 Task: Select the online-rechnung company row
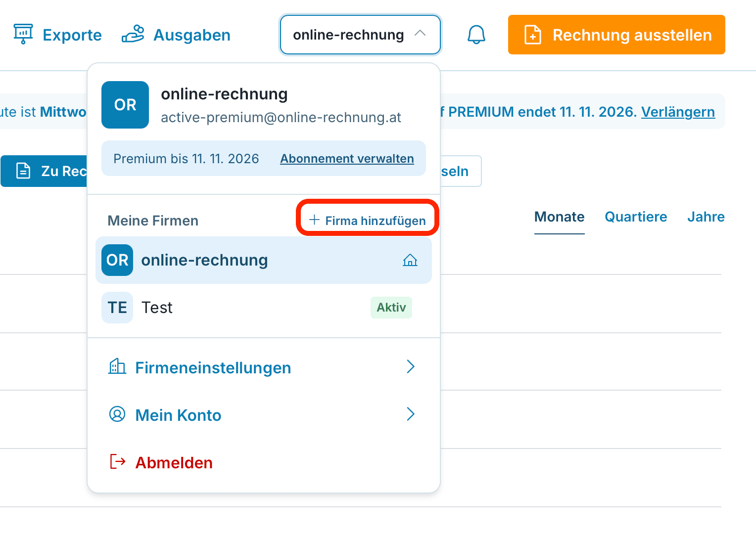[264, 260]
